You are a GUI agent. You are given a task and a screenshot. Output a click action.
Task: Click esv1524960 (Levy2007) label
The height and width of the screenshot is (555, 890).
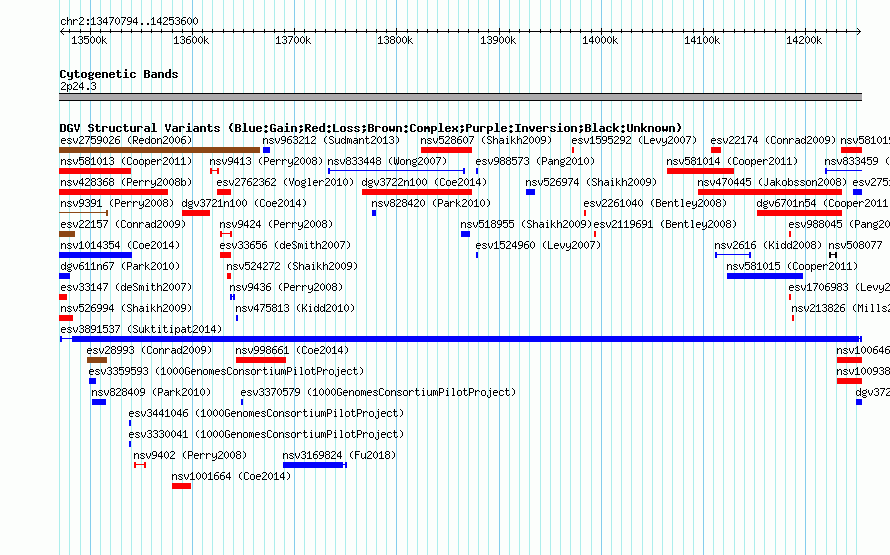(538, 245)
